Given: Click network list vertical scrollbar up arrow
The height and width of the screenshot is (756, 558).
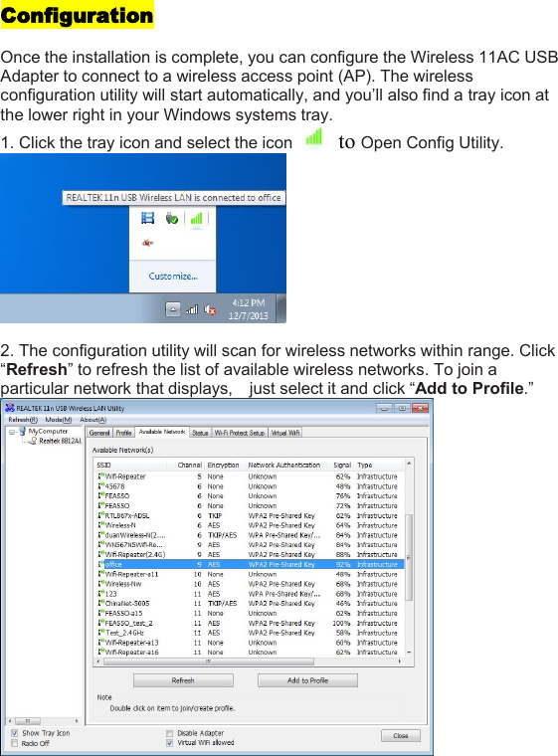Looking at the screenshot, I should point(409,464).
